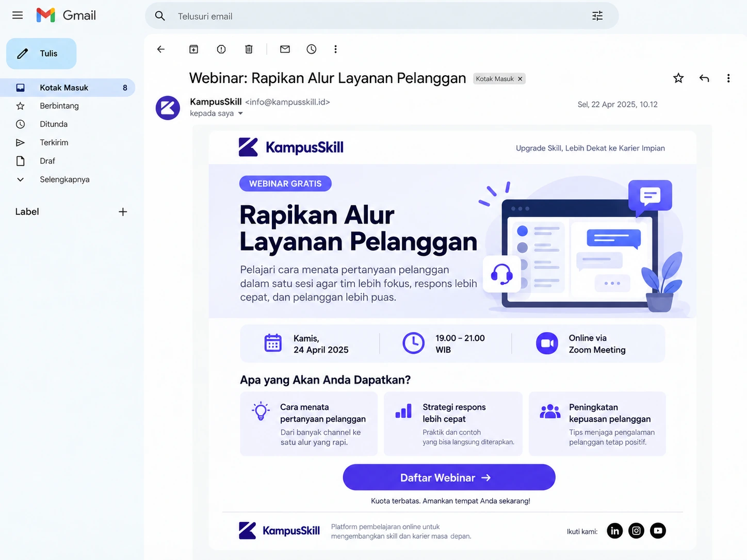Click lightbulb icon in Cara menata card

[261, 411]
